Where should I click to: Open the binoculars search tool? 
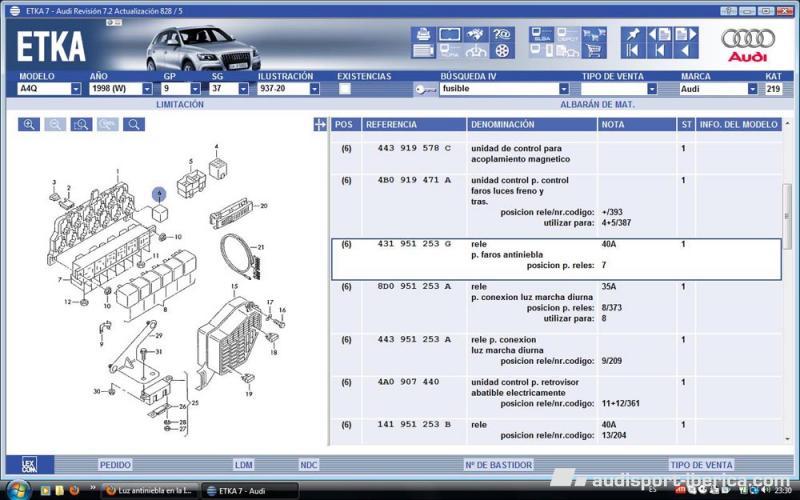click(476, 34)
